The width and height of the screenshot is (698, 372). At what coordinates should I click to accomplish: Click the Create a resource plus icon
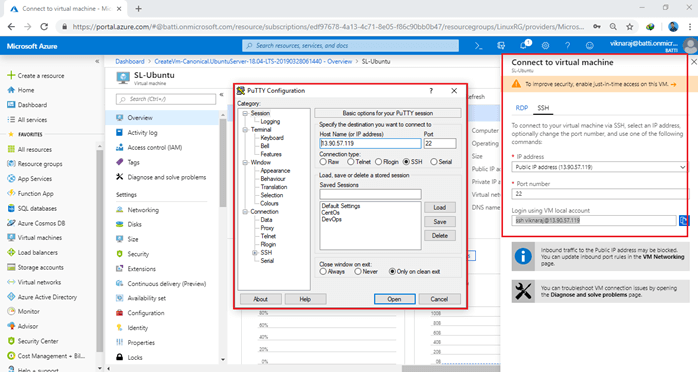click(11, 75)
